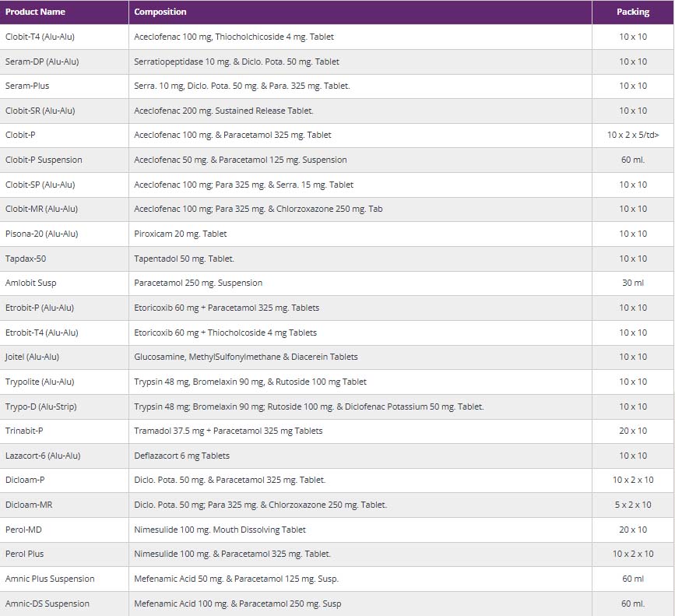The image size is (675, 616).
Task: Select the Clobit-P Suspension product name
Action: click(x=44, y=160)
